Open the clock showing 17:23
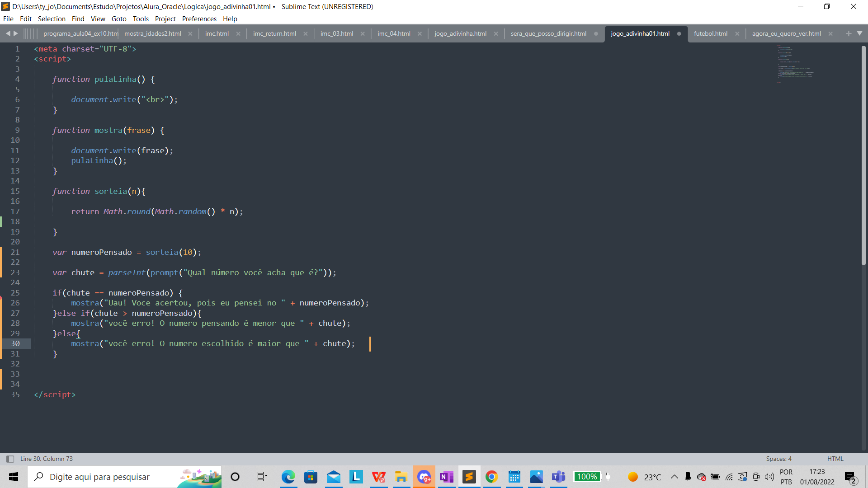 [817, 472]
